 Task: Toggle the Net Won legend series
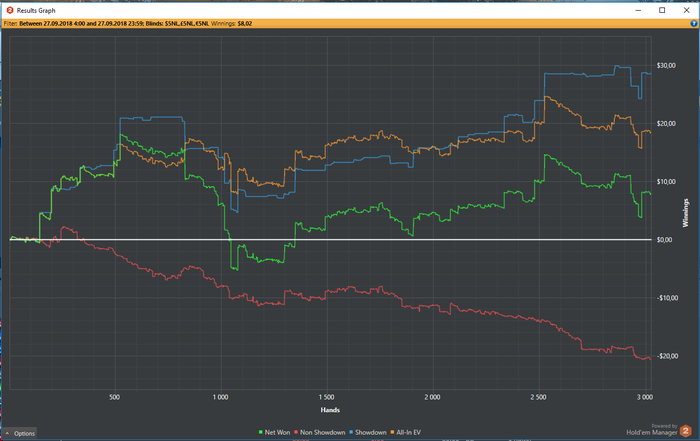(274, 432)
